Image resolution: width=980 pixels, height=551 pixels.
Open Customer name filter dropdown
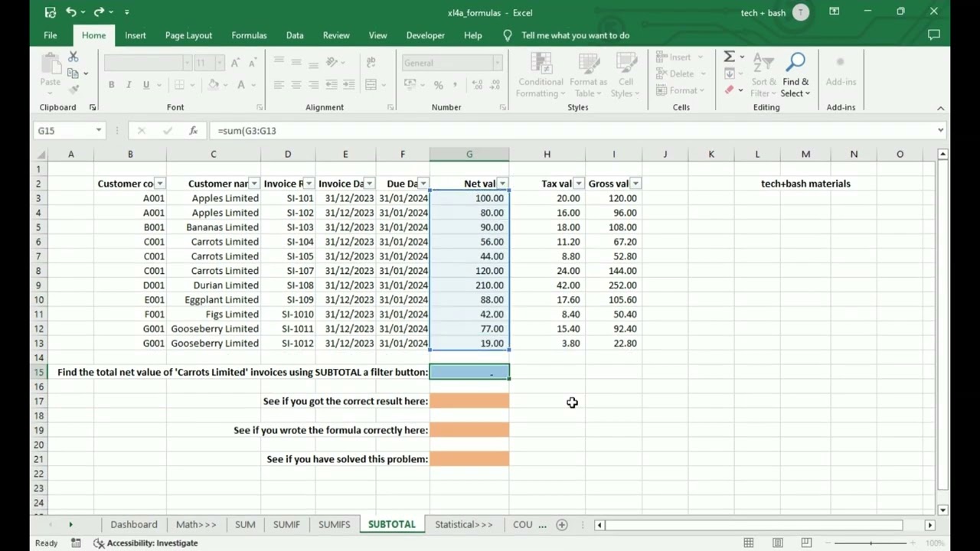point(254,184)
